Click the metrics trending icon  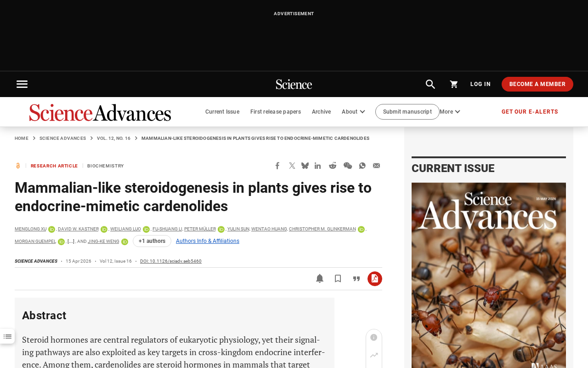pyautogui.click(x=374, y=355)
